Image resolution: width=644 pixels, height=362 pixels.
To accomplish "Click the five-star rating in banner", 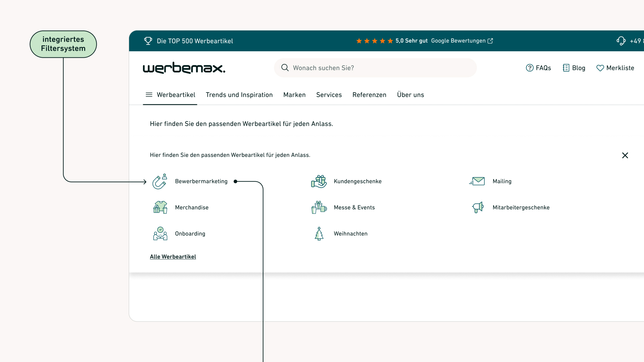I will pyautogui.click(x=374, y=41).
